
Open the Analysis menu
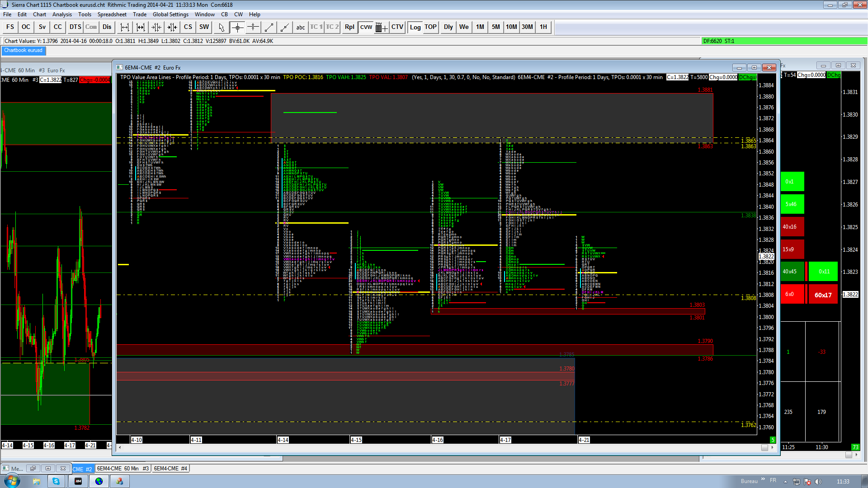pyautogui.click(x=62, y=14)
